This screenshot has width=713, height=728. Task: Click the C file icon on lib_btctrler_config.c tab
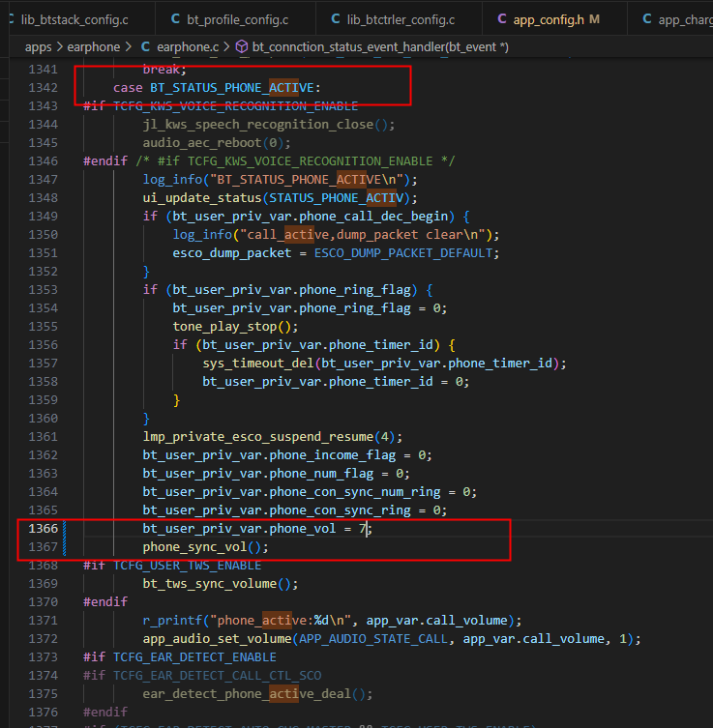click(336, 19)
